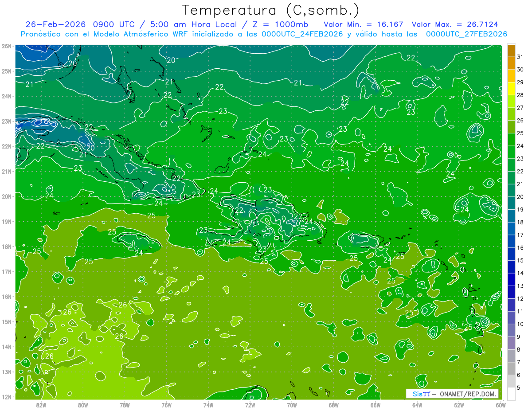Click the '64W' longitude axis label
This screenshot has height=411, width=532.
(x=417, y=405)
